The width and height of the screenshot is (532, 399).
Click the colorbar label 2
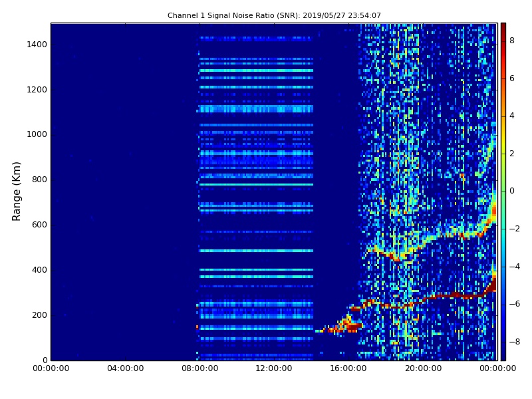pyautogui.click(x=512, y=154)
